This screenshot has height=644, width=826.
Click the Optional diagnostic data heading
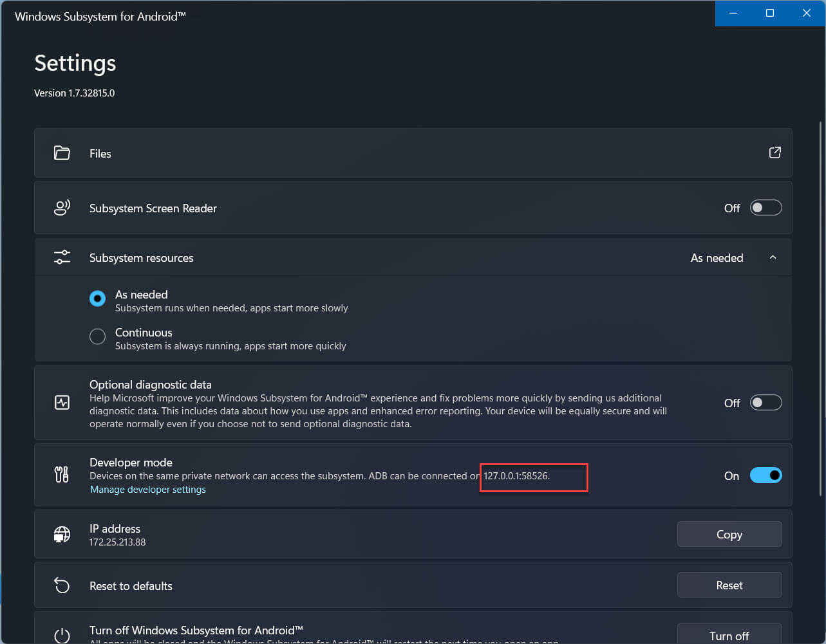(x=151, y=385)
